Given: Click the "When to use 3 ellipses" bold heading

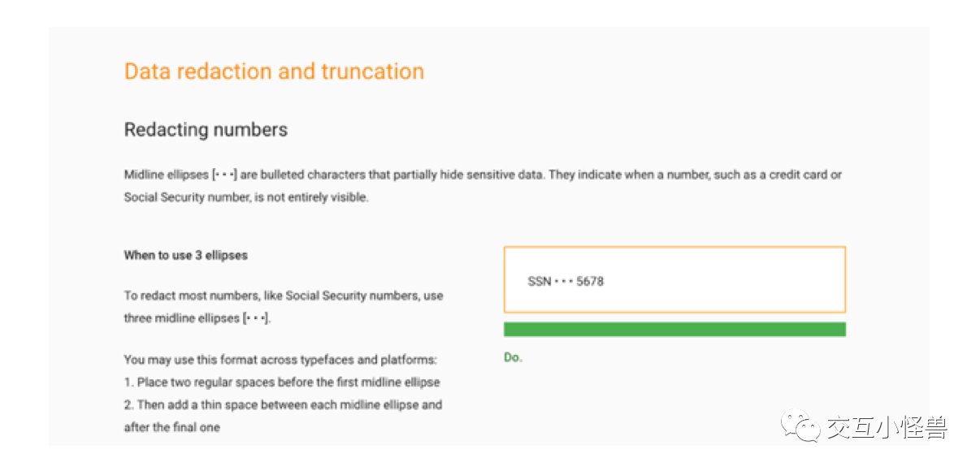Looking at the screenshot, I should coord(185,255).
